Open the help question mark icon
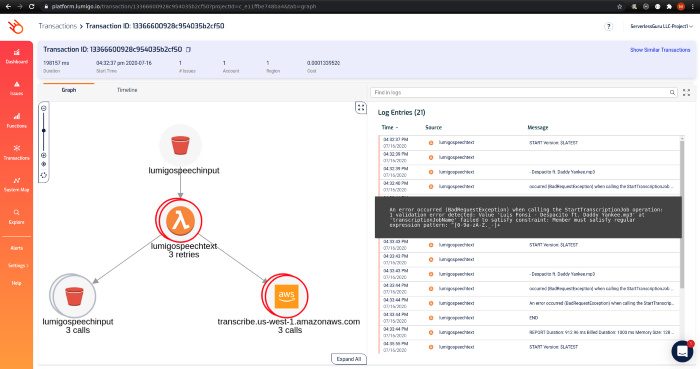Viewport: 700px width, 369px height. [608, 26]
